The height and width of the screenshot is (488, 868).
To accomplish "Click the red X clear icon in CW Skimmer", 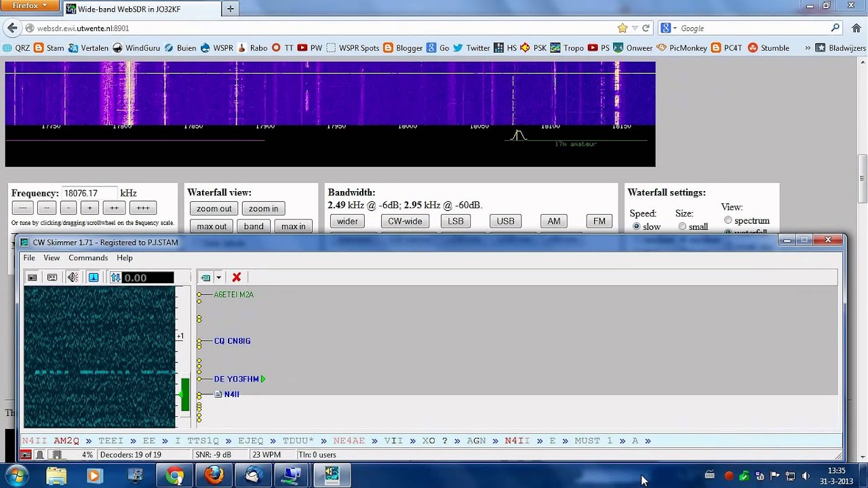I will pos(237,277).
